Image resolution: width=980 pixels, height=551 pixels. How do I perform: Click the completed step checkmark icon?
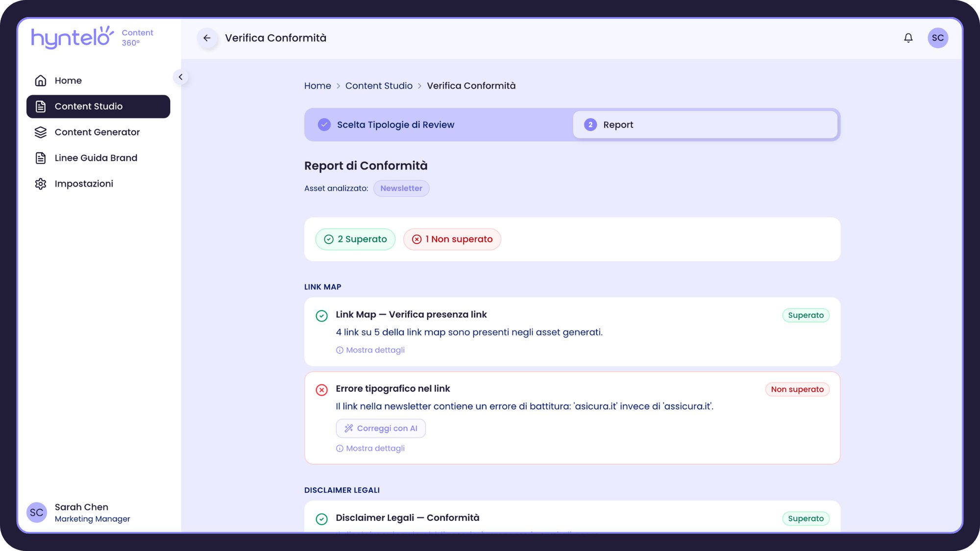(324, 125)
